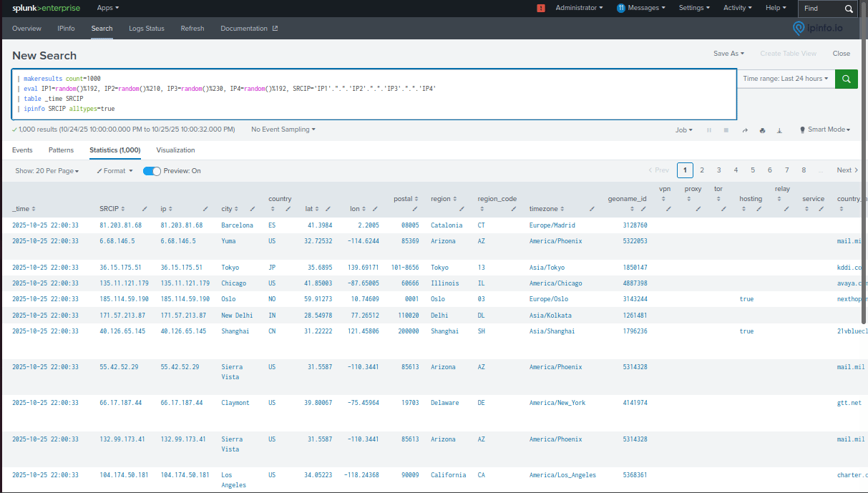868x493 pixels.
Task: Edit the city column with its pencil icon
Action: coord(252,209)
